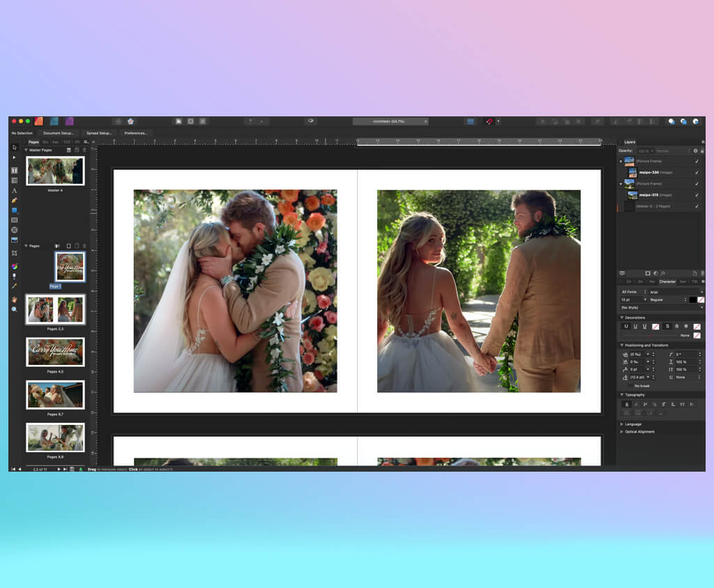Select the Artistic Text tool (A)
The image size is (714, 588).
point(14,190)
